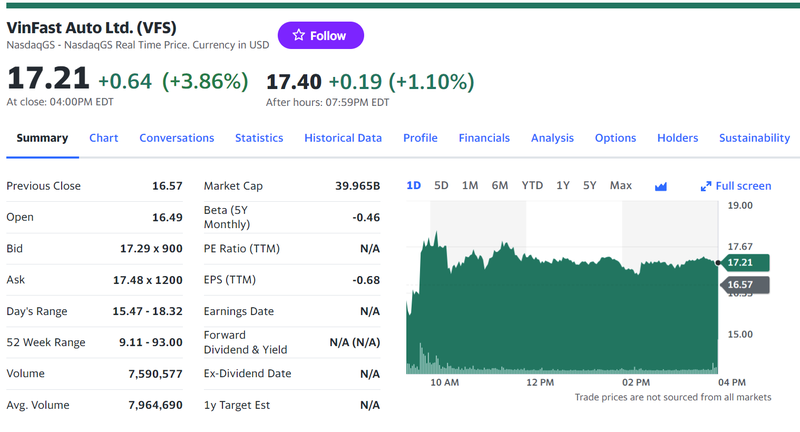Select the 1M chart range

(470, 185)
